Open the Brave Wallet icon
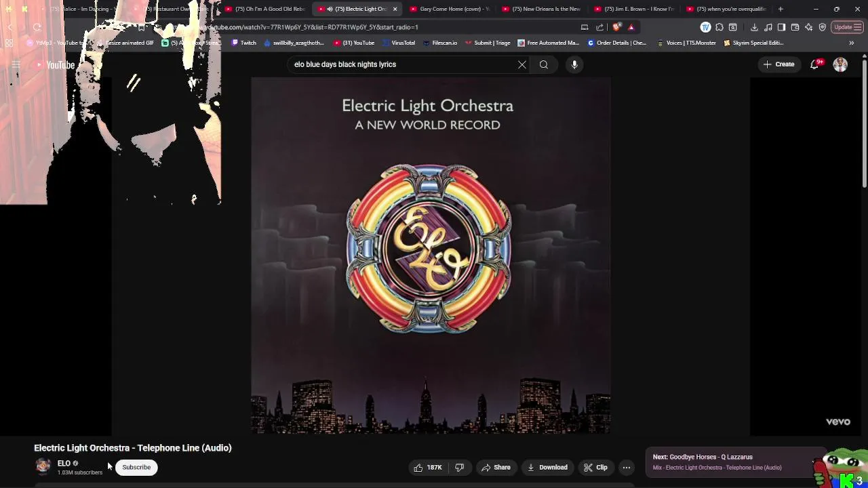The width and height of the screenshot is (868, 488). point(795,27)
